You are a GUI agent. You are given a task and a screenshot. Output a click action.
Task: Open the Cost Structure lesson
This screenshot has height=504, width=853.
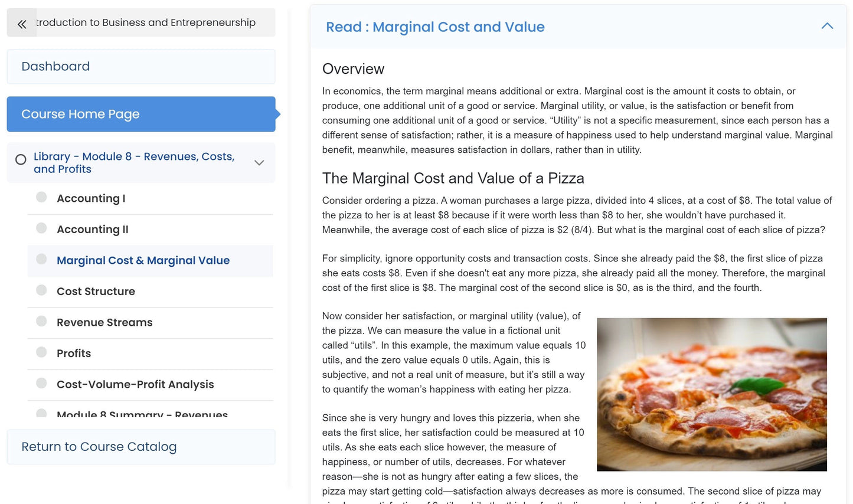pos(96,292)
